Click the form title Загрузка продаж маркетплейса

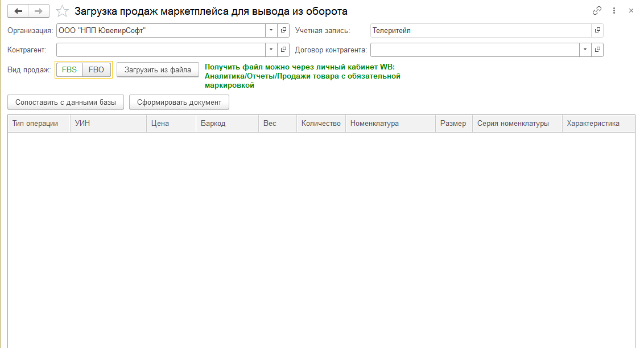210,11
